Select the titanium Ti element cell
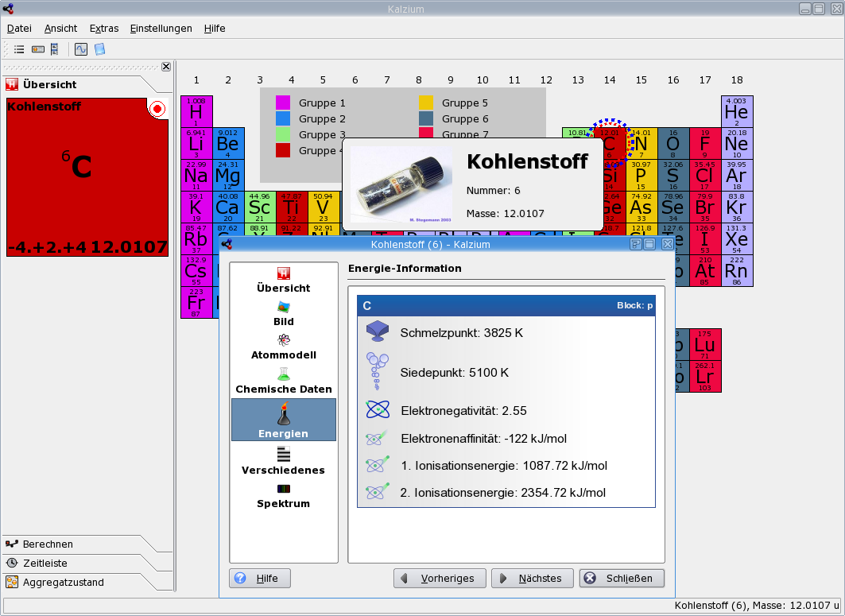The height and width of the screenshot is (616, 845). (292, 207)
